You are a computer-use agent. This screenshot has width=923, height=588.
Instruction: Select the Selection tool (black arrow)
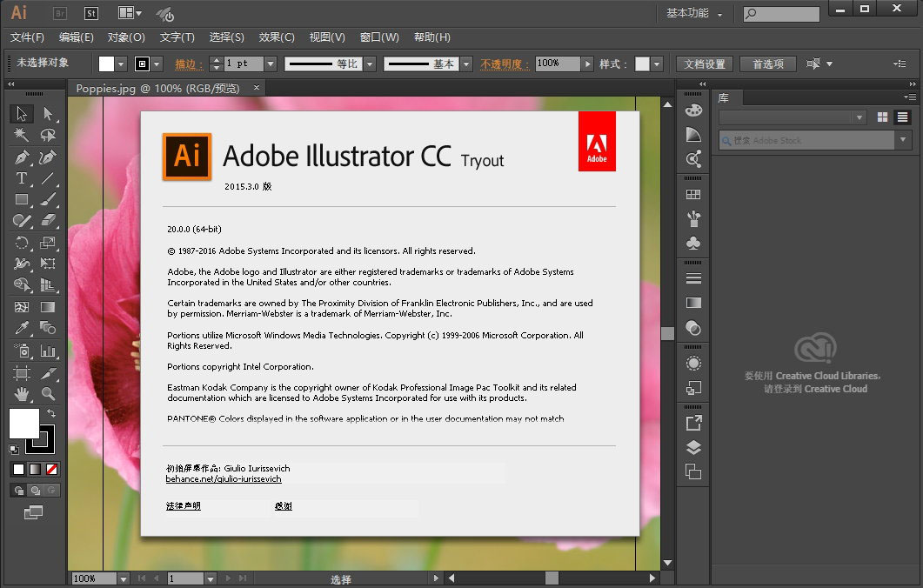(x=21, y=113)
